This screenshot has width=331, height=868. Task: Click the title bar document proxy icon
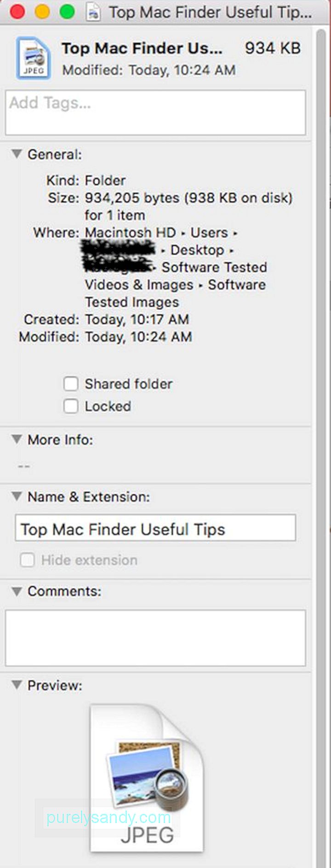[x=93, y=12]
